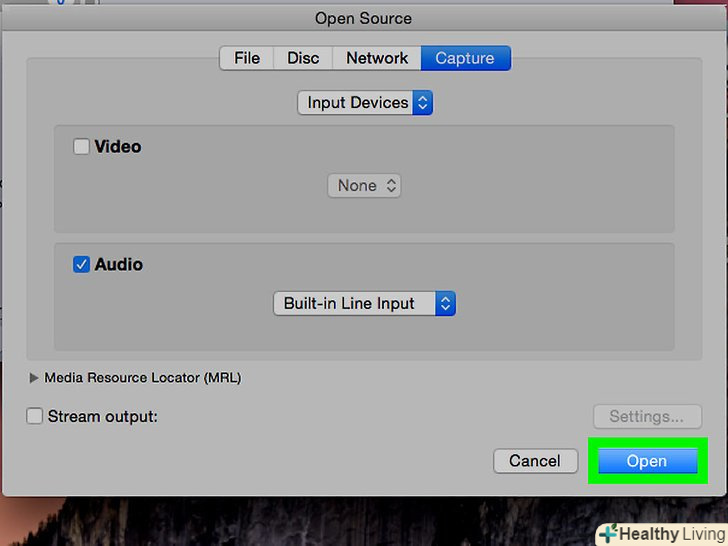
Task: Click the 'Open Source' window title bar
Action: [x=363, y=18]
